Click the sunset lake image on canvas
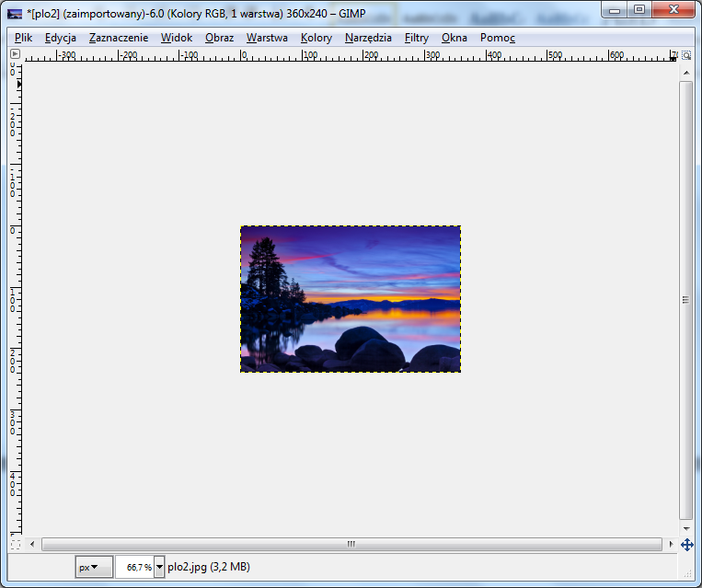Viewport: 702px width, 588px height. pos(351,299)
